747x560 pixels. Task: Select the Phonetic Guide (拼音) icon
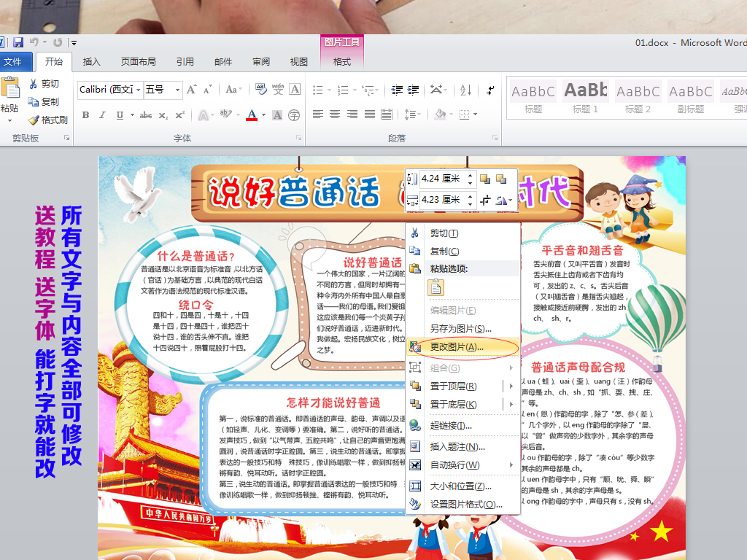tap(278, 87)
